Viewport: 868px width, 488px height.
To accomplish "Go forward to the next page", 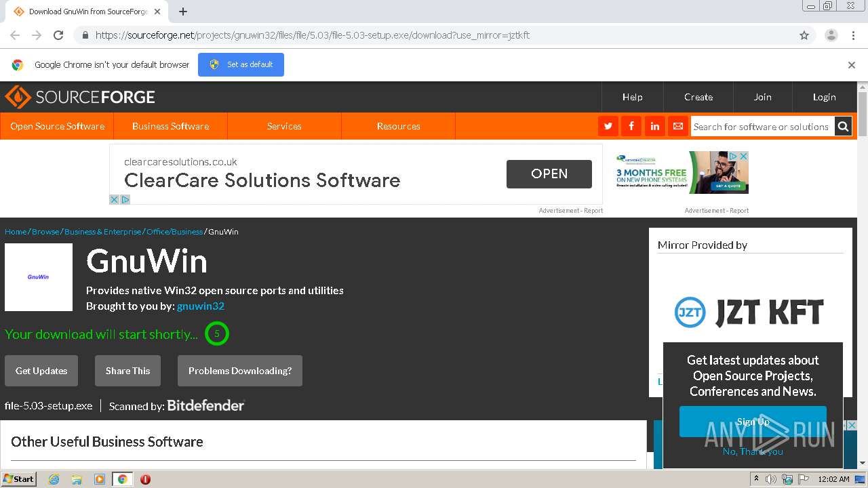I will (x=37, y=35).
